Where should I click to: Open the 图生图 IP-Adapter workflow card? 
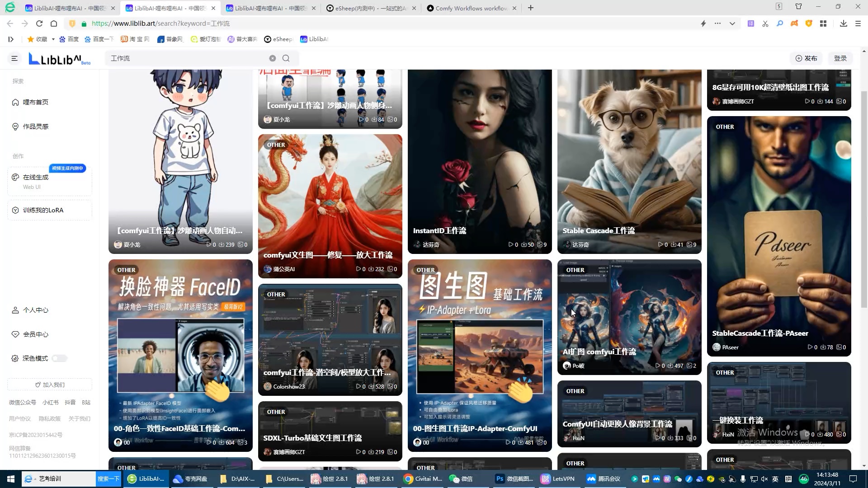tap(480, 355)
